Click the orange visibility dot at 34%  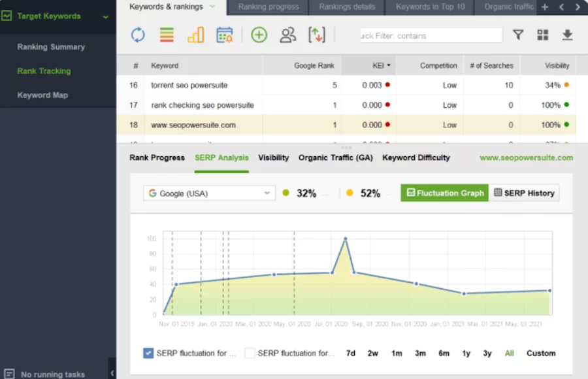click(566, 85)
